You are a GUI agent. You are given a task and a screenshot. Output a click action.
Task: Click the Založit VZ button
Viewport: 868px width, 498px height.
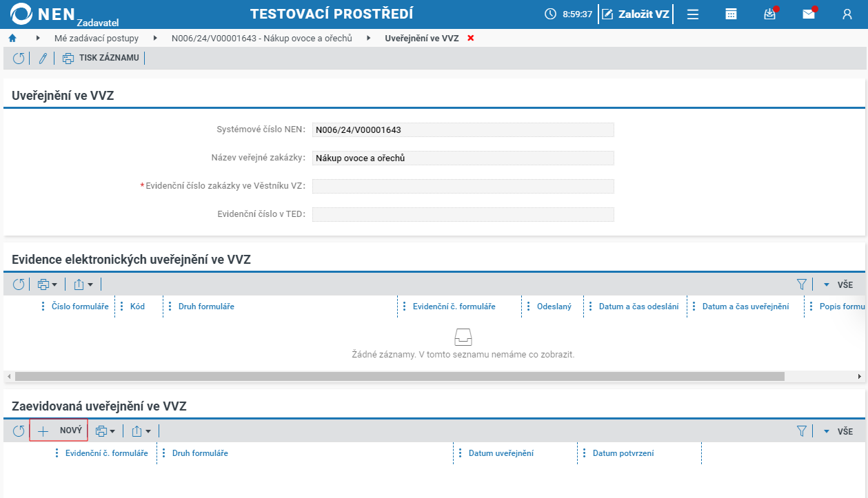[x=636, y=14]
